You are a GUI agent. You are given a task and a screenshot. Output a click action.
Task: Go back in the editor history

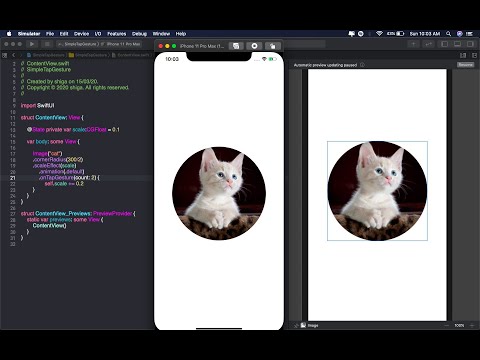(14, 55)
